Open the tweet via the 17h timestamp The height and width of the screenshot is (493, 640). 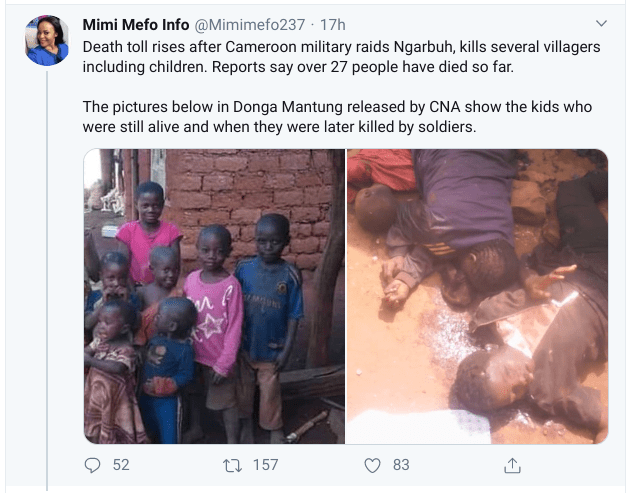pyautogui.click(x=333, y=25)
